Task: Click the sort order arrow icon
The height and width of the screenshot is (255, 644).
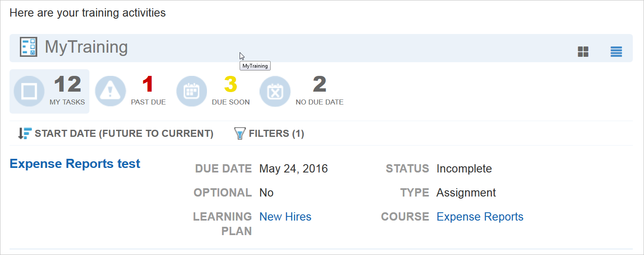Action: pos(25,134)
